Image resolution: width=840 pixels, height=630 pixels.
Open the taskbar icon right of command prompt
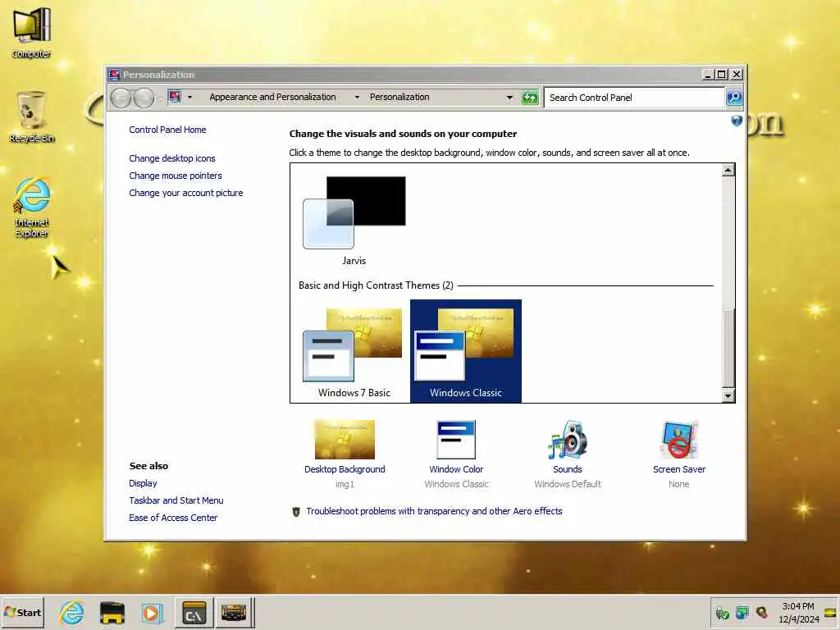tap(234, 612)
